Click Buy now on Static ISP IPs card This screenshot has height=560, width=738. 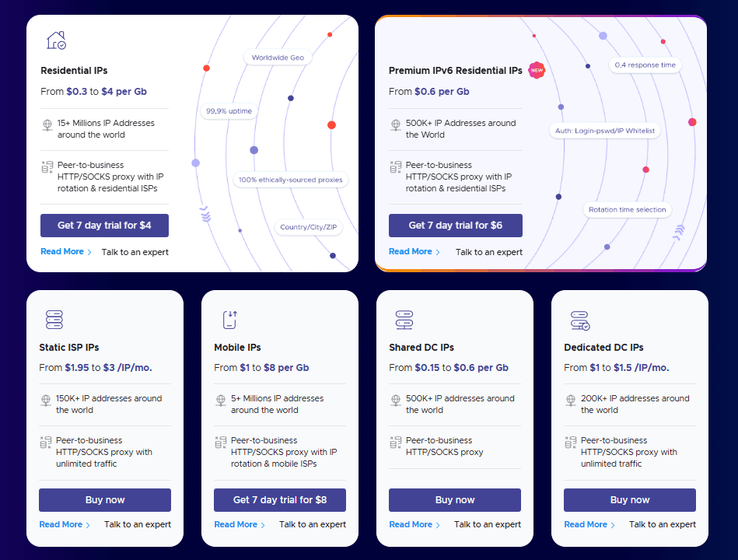[x=104, y=500]
